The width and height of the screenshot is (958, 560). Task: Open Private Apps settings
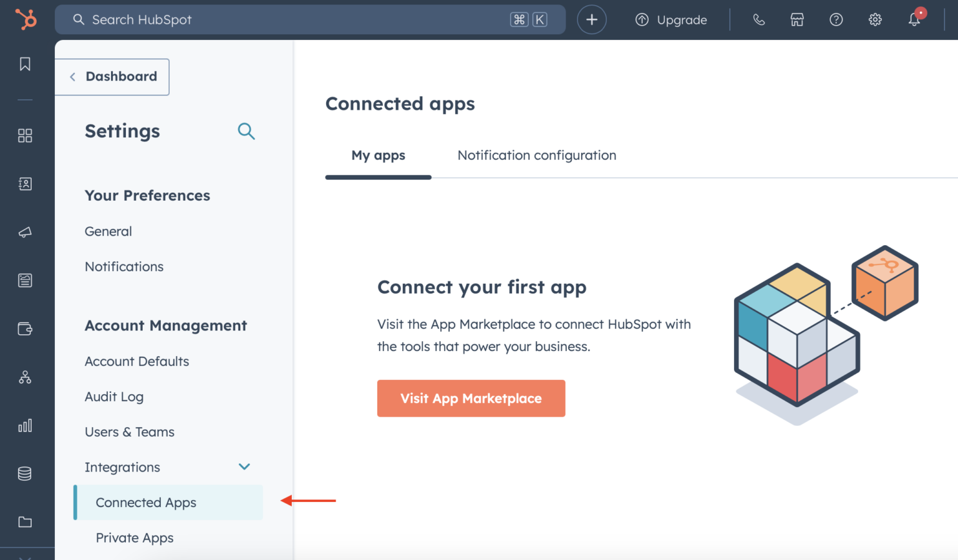tap(134, 538)
